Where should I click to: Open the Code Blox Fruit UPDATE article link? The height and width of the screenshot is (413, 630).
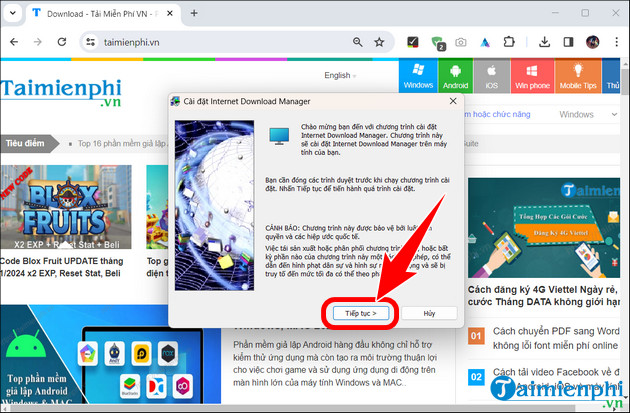(x=61, y=267)
